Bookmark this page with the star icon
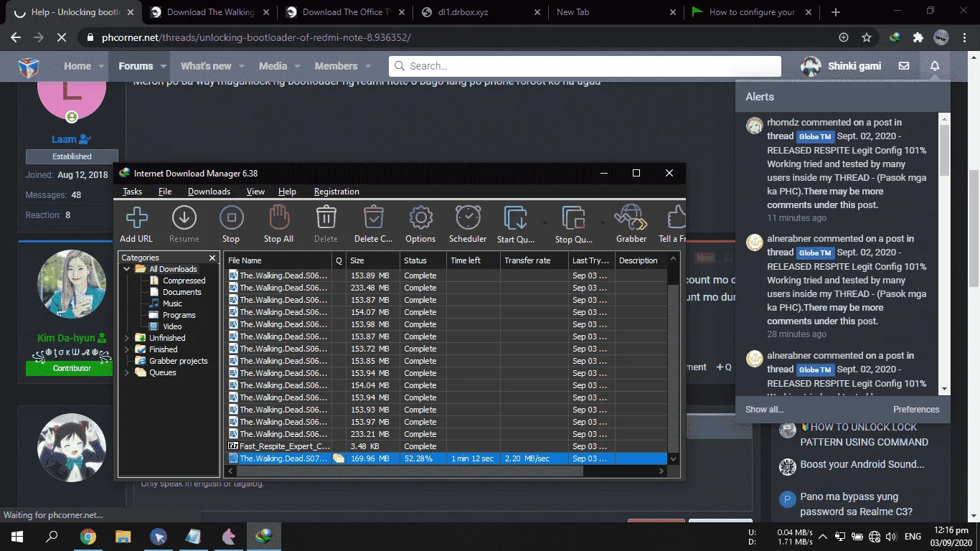This screenshot has width=980, height=551. [867, 37]
